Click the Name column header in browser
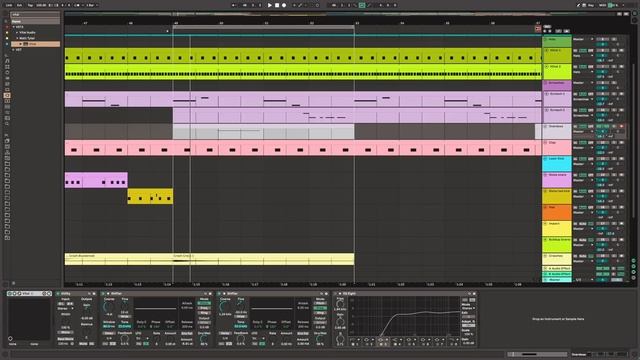640x360 pixels. click(35, 21)
